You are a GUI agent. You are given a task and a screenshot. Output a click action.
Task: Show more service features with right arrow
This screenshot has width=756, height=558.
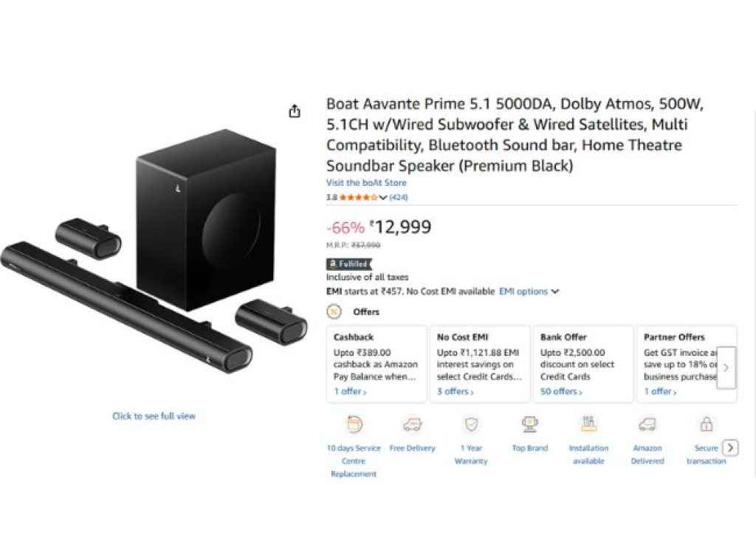coord(730,448)
